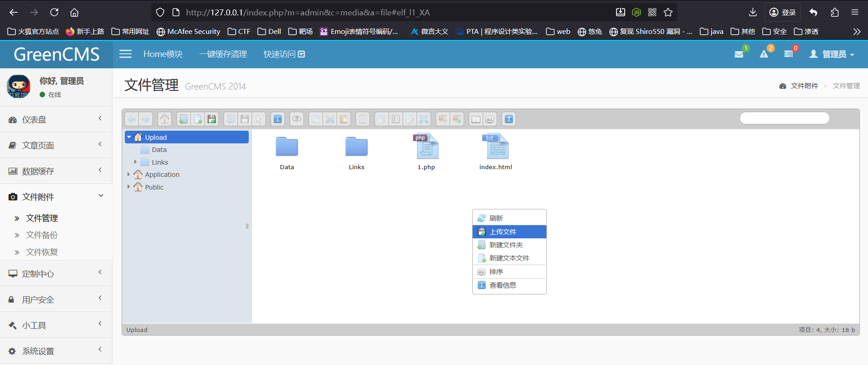Click the 一键缓存清理 link

coord(223,54)
